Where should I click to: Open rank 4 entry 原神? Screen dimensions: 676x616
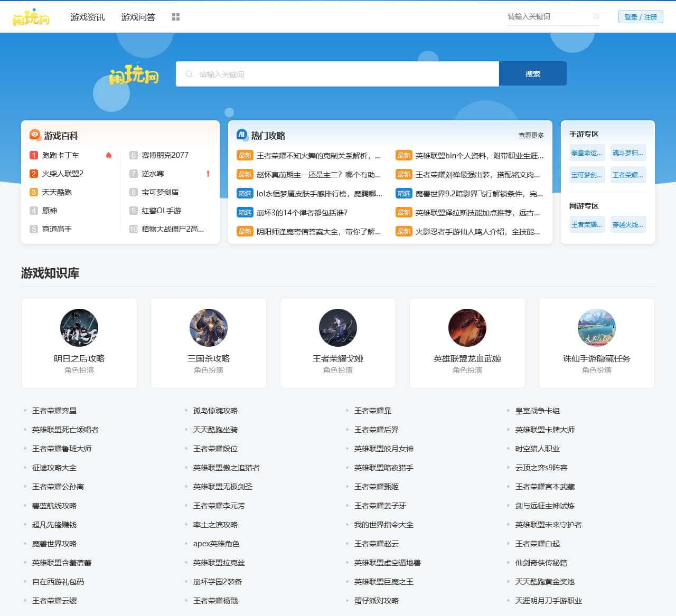[50, 211]
